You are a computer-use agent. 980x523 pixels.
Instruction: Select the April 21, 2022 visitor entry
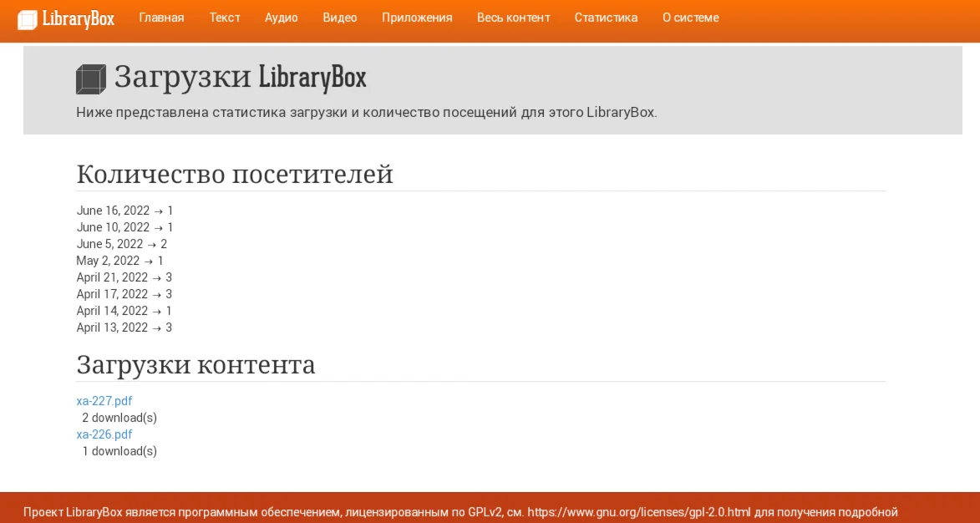point(124,277)
